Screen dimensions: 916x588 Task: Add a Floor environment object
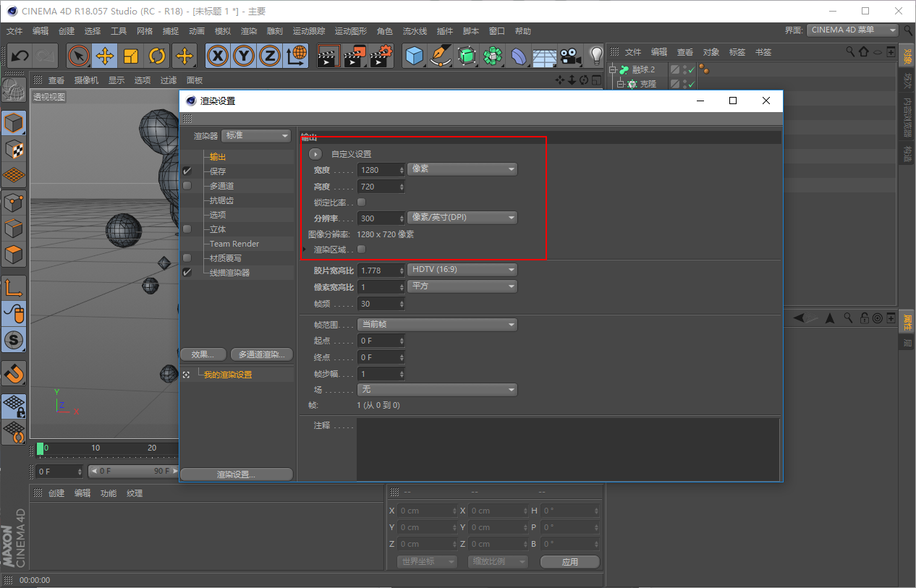pyautogui.click(x=545, y=56)
